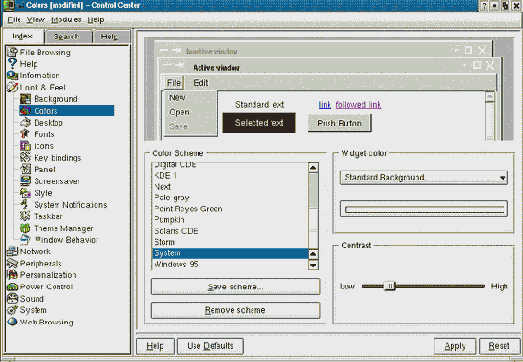Click the Theme Manager module icon
The image size is (523, 362).
(x=25, y=228)
